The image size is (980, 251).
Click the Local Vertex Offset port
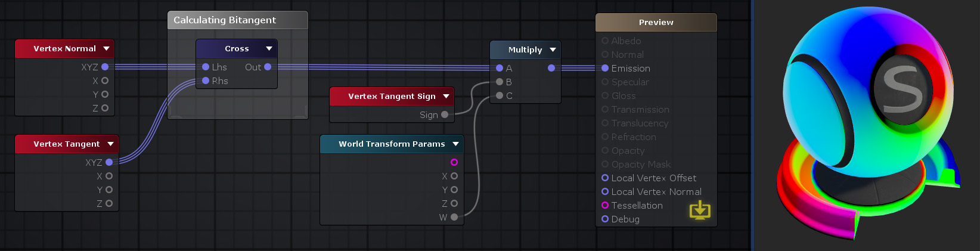click(605, 178)
